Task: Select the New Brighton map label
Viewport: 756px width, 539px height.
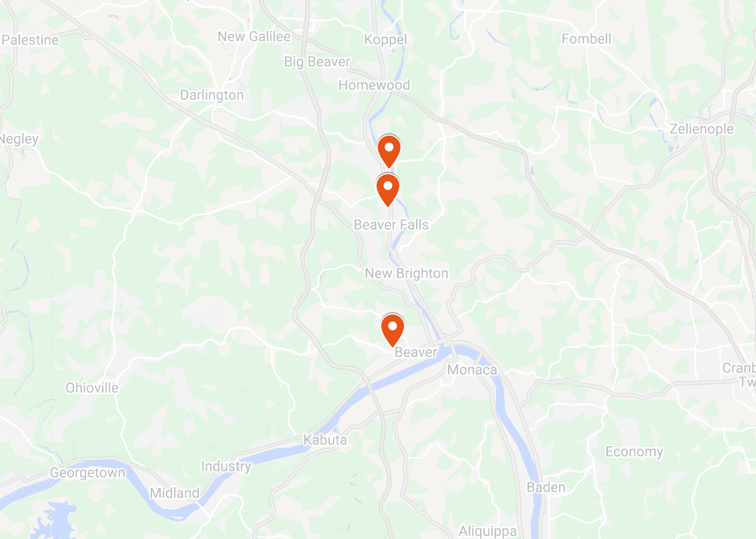Action: 407,273
